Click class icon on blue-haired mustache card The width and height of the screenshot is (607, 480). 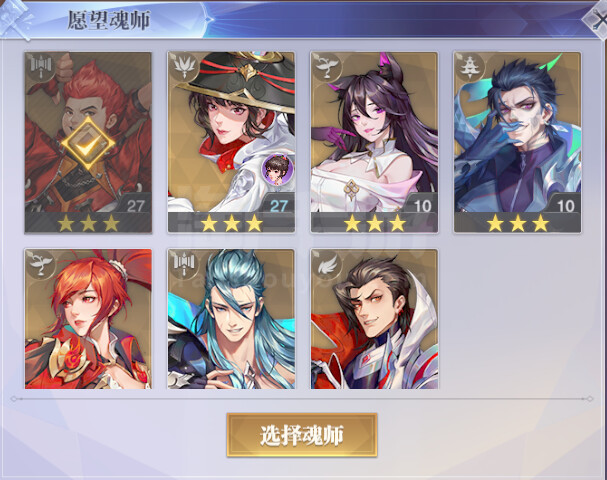click(471, 67)
